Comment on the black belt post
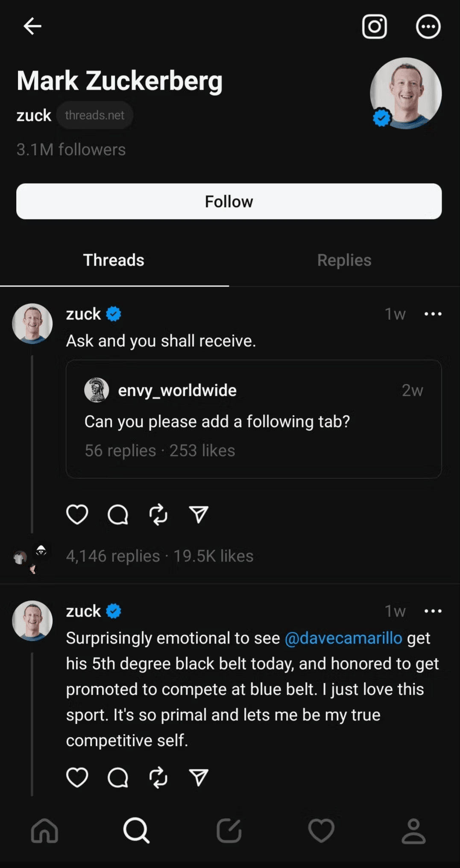The width and height of the screenshot is (460, 868). tap(118, 777)
